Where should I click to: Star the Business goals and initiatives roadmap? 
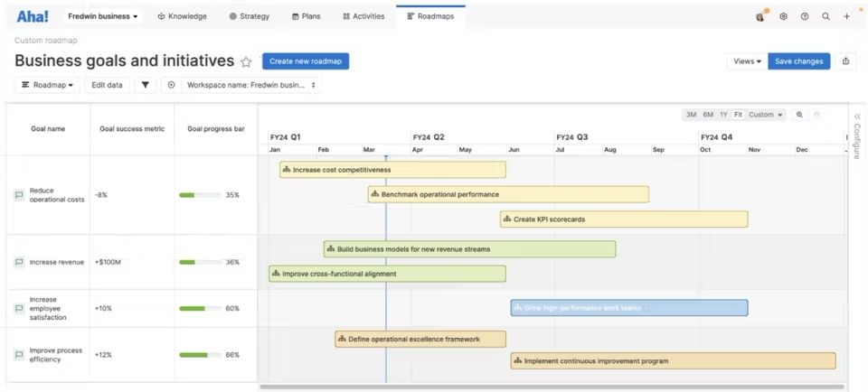(x=246, y=62)
